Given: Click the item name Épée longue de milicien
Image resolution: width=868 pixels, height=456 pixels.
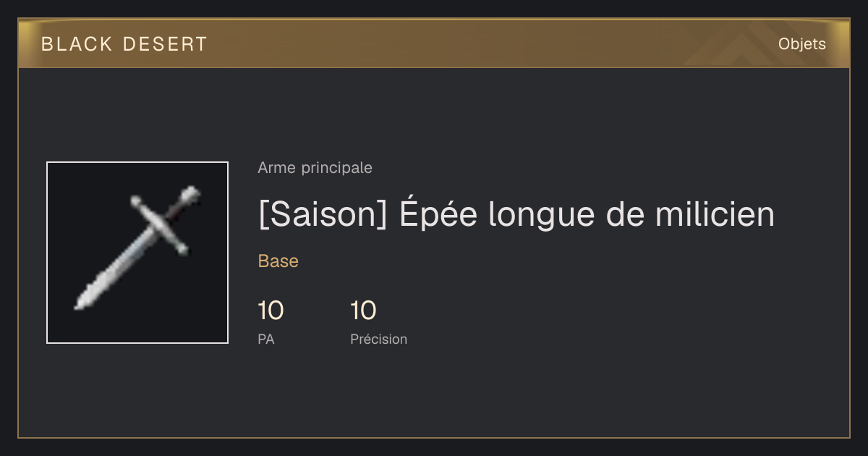Looking at the screenshot, I should click(585, 214).
